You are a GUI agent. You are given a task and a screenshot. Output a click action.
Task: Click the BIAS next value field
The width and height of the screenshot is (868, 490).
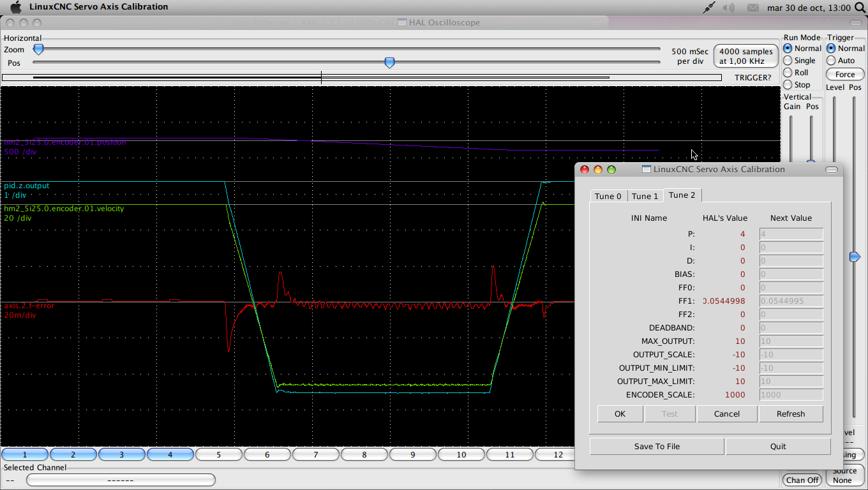(x=791, y=274)
